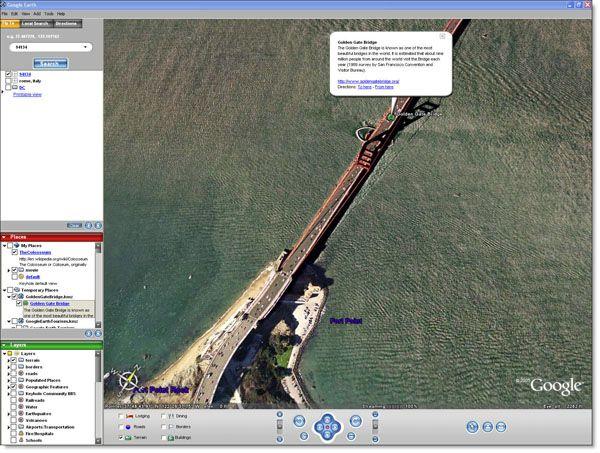600x453 pixels.
Task: Click the Lodging bed icon
Action: (x=130, y=416)
